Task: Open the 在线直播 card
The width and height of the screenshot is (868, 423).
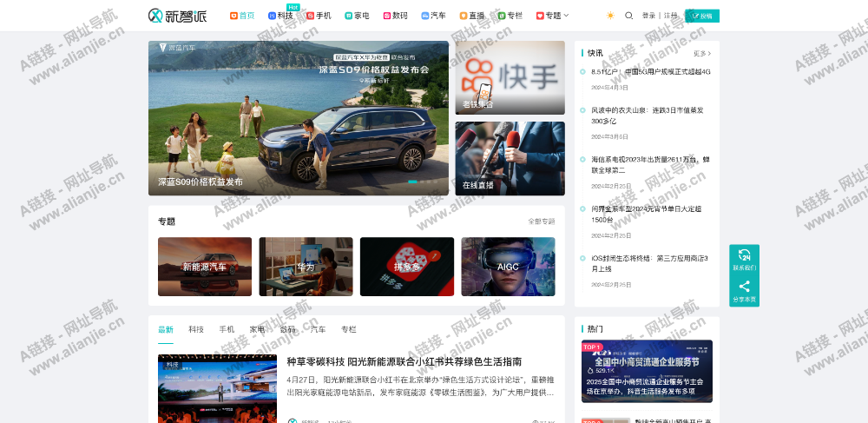Action: (510, 158)
